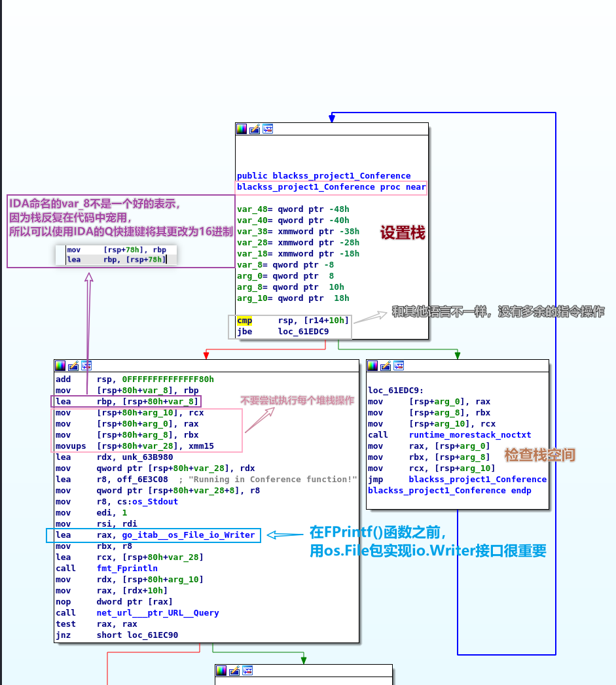Click the pencil edit icon on the loc_61EDC9 node
Image resolution: width=616 pixels, height=685 pixels.
point(386,366)
